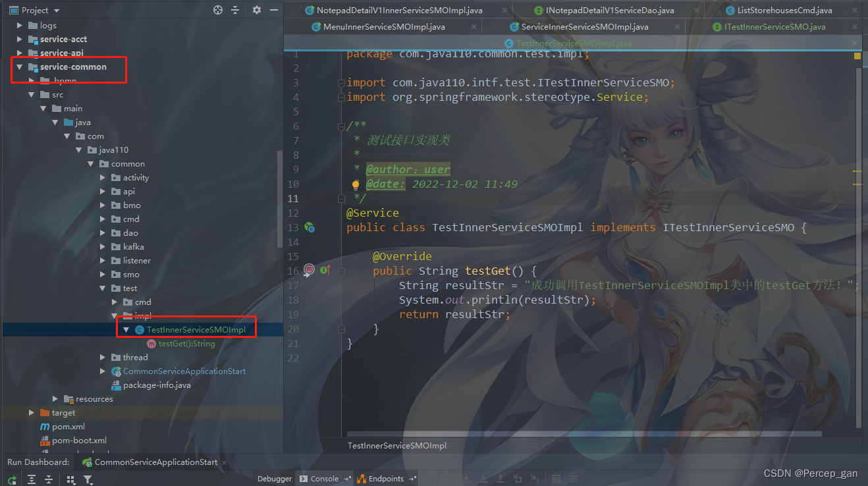Click the Expand All icon in Run Dashboard toolbar

(32, 480)
